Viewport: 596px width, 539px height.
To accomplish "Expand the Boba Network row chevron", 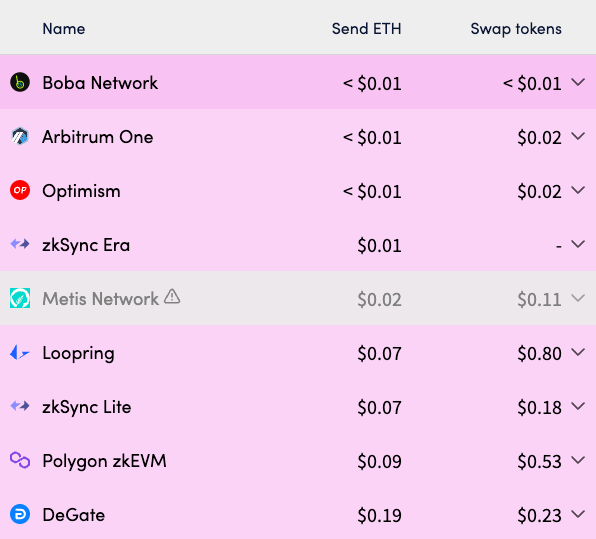I will click(578, 82).
